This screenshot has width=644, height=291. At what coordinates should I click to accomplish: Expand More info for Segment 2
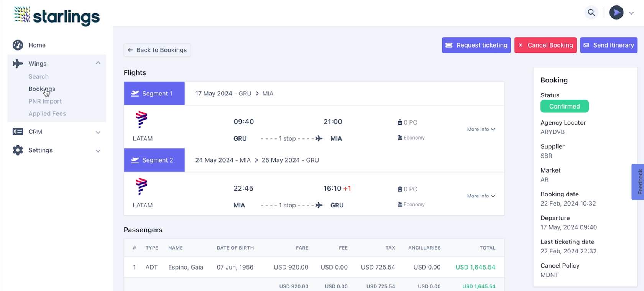481,196
